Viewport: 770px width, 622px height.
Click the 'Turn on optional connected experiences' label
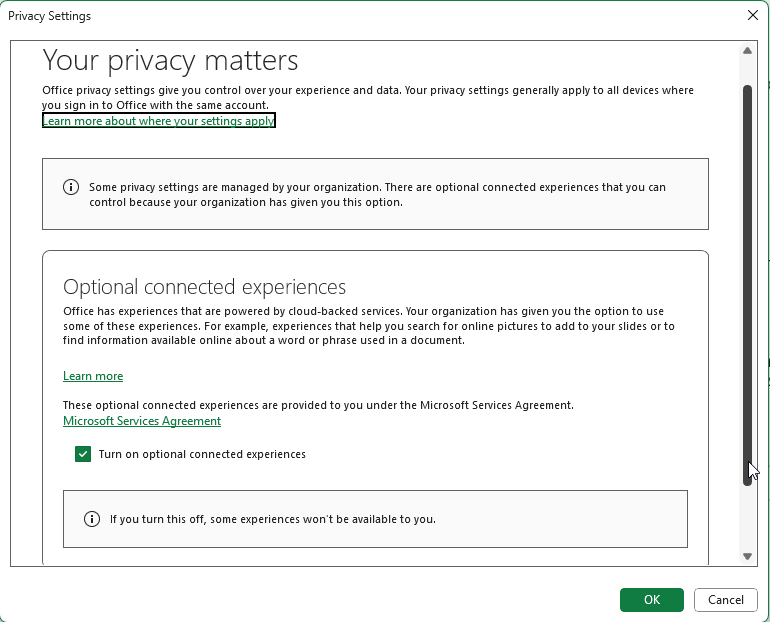tap(202, 454)
